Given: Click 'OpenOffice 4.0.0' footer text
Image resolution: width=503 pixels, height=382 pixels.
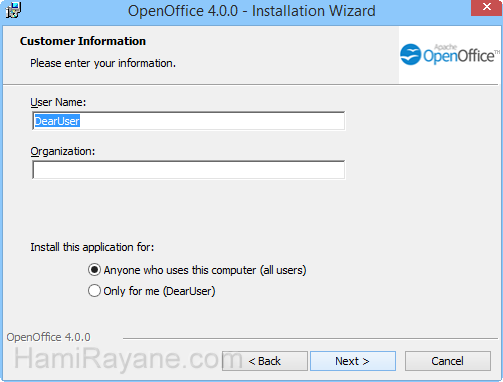Looking at the screenshot, I should click(49, 337).
